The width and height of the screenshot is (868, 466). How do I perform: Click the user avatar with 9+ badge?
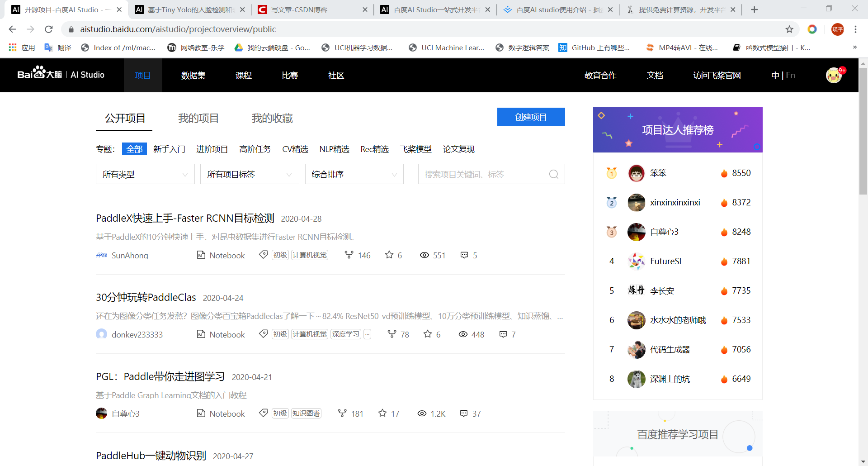point(834,75)
